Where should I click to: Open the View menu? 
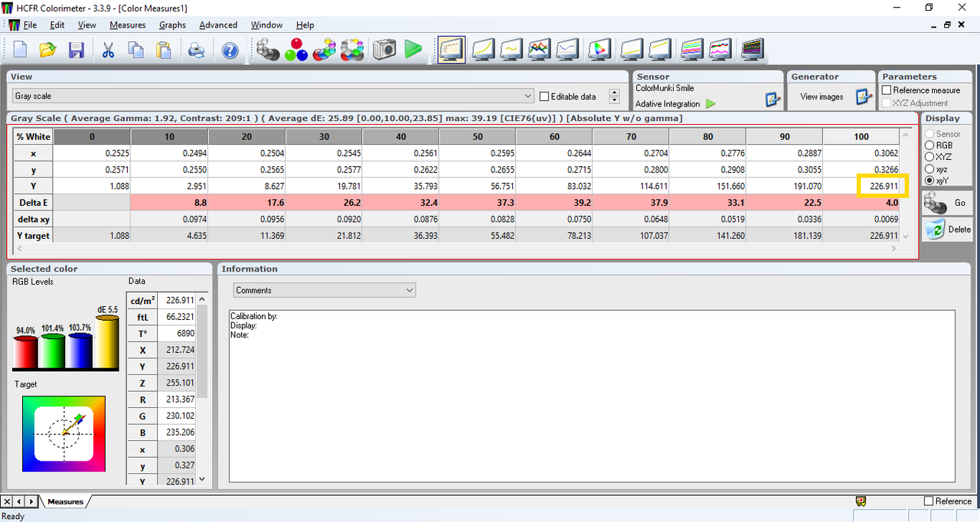[x=87, y=24]
